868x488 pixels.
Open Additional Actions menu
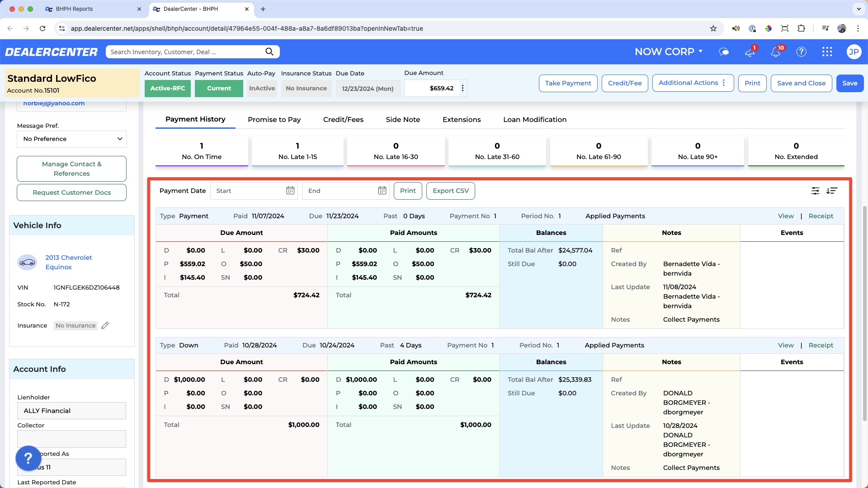pos(693,83)
